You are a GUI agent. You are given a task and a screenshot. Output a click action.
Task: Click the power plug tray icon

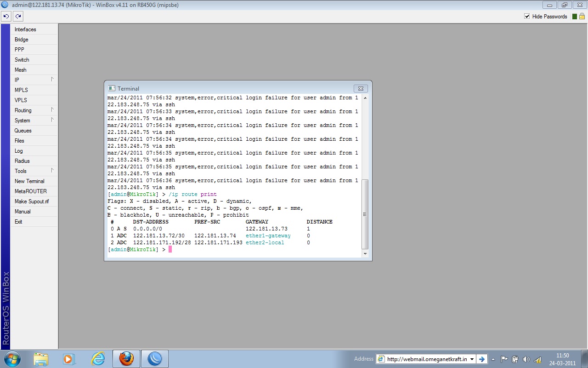click(x=515, y=359)
